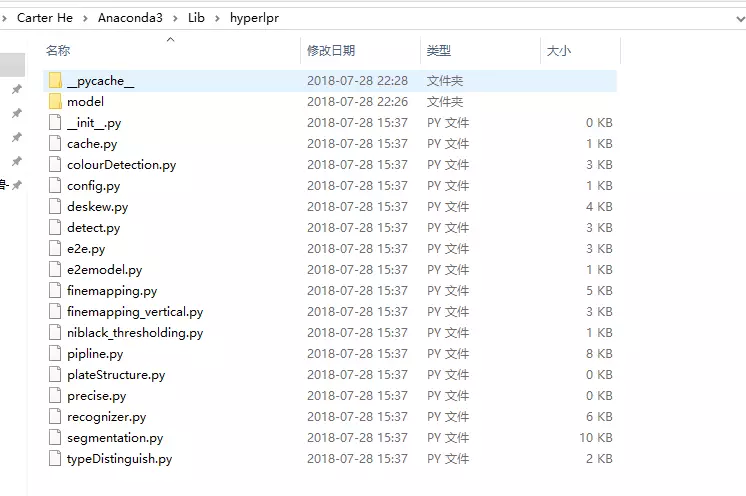Click hyperlpr in the address path

click(254, 18)
